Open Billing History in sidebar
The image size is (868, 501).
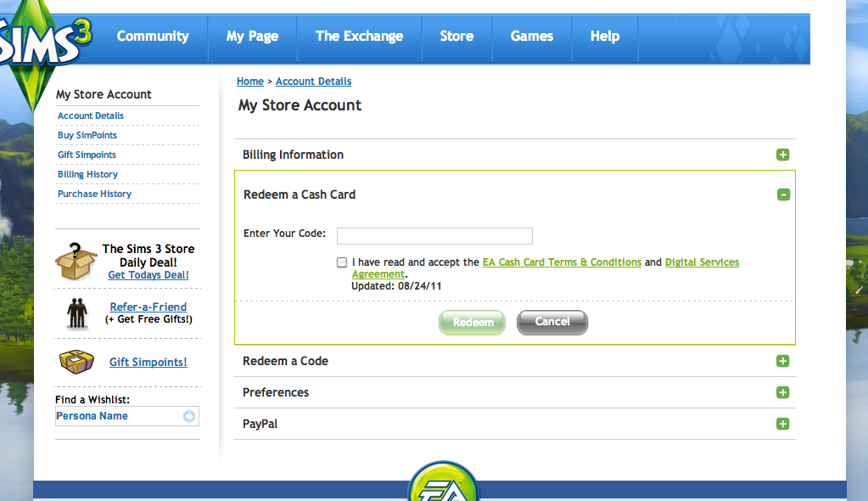point(88,174)
